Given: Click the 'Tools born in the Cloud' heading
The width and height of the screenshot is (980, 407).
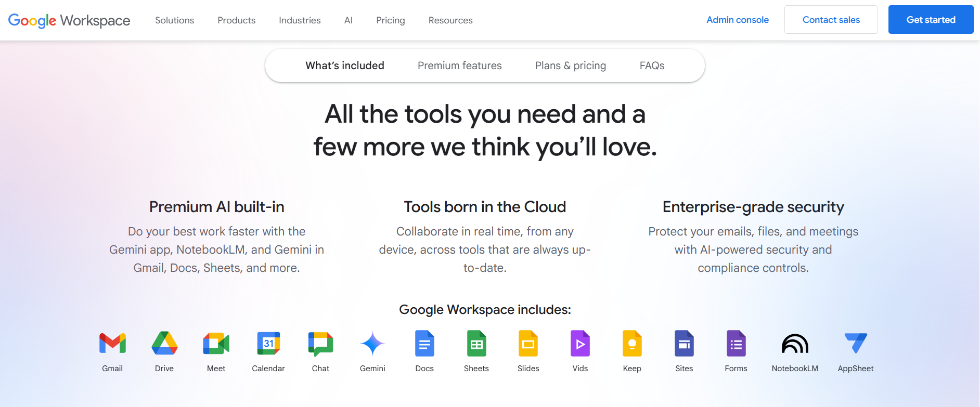Looking at the screenshot, I should (x=485, y=207).
